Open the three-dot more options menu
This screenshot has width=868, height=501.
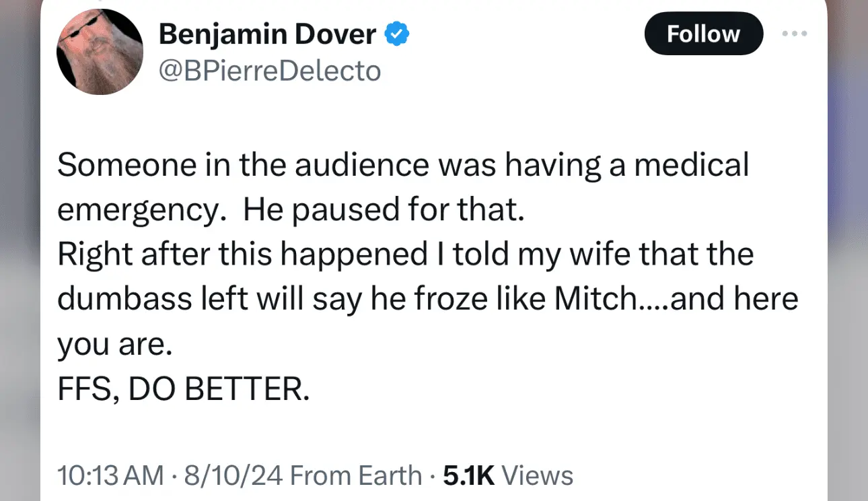[794, 34]
